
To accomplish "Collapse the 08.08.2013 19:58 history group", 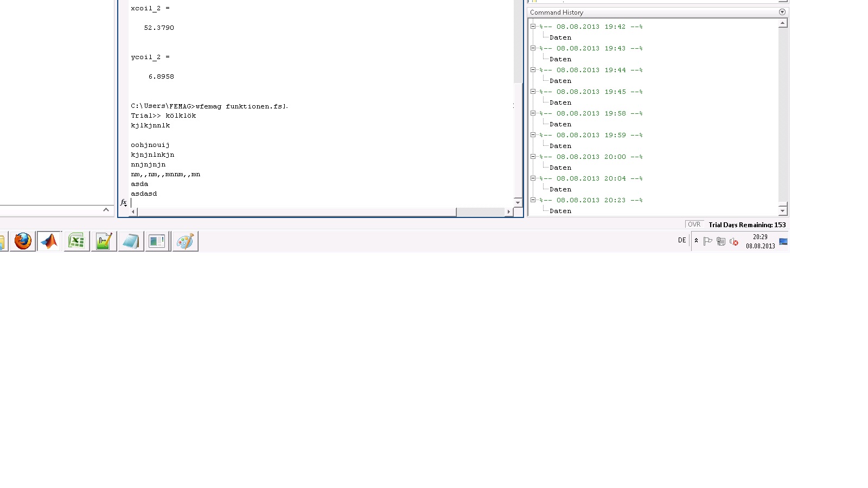I will tap(533, 113).
